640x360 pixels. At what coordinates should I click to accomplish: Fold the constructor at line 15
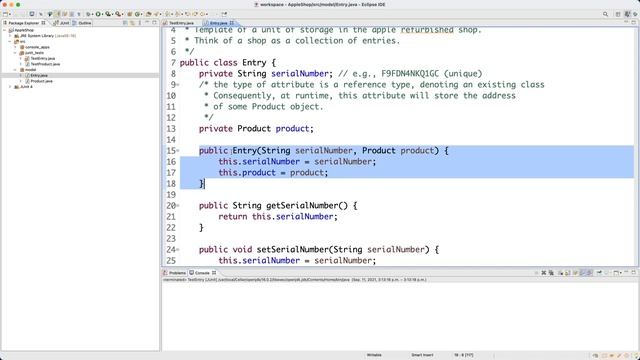coord(178,151)
